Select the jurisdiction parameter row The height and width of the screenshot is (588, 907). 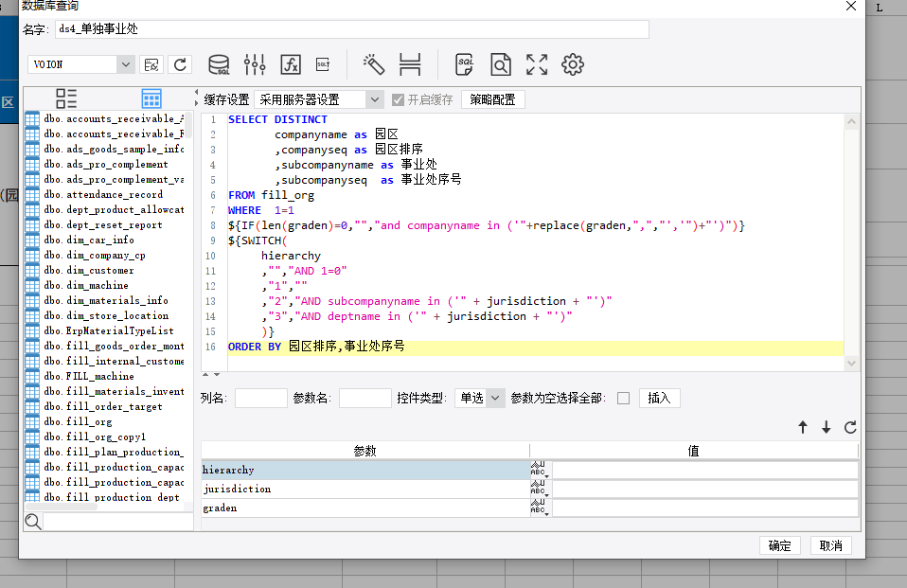[365, 489]
